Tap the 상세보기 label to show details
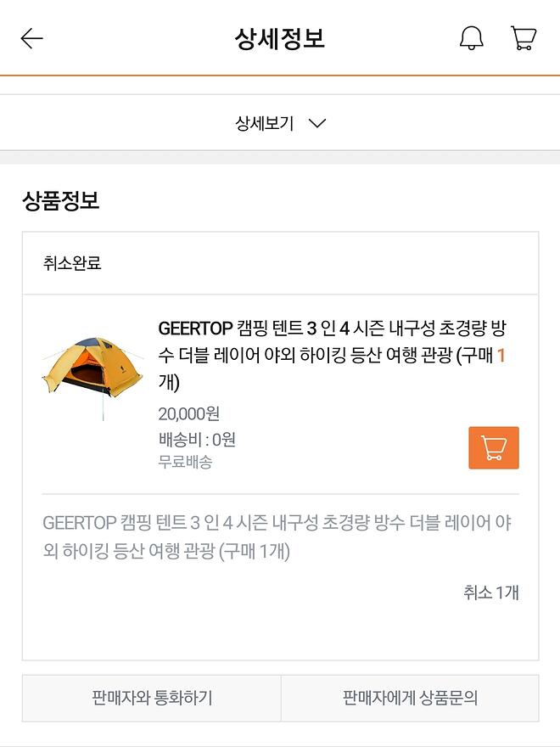This screenshot has height=747, width=560. coord(264,124)
